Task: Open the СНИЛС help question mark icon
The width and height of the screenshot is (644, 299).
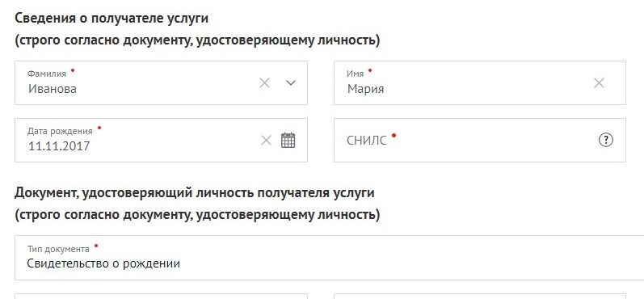Action: click(606, 141)
